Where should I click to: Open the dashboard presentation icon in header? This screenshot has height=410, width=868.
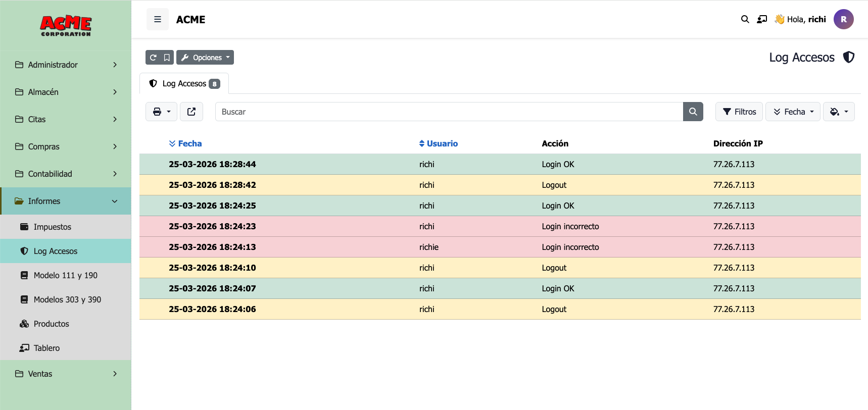762,20
